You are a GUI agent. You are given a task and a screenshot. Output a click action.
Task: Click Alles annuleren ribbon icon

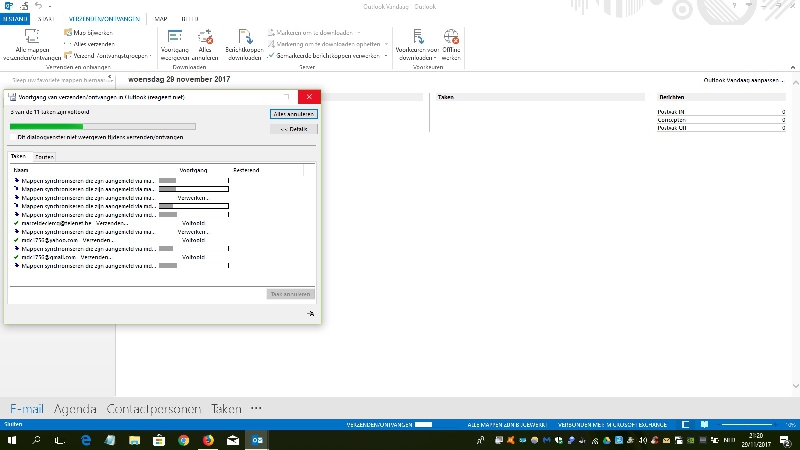pos(205,45)
